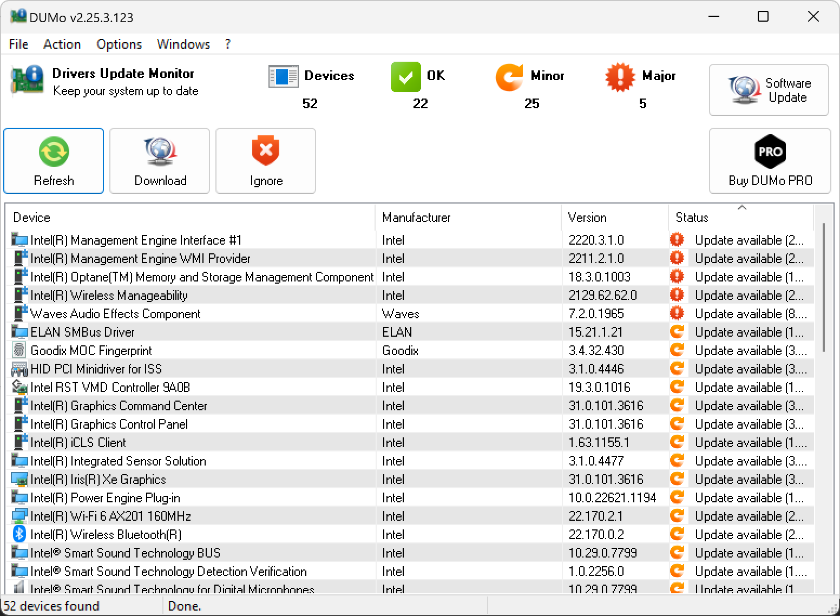Select Intel(R) Graphics Control Panel entry
Viewport: 840px width, 616px height.
(410, 424)
